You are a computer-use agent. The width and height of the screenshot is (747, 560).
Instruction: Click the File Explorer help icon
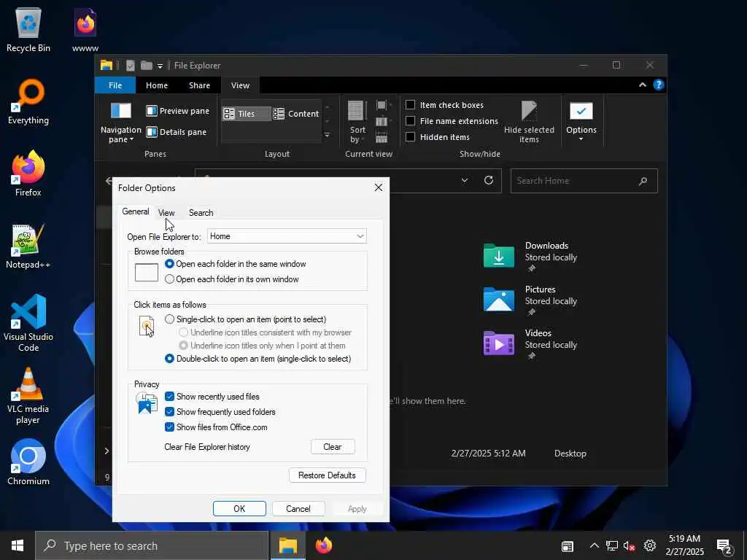(659, 85)
